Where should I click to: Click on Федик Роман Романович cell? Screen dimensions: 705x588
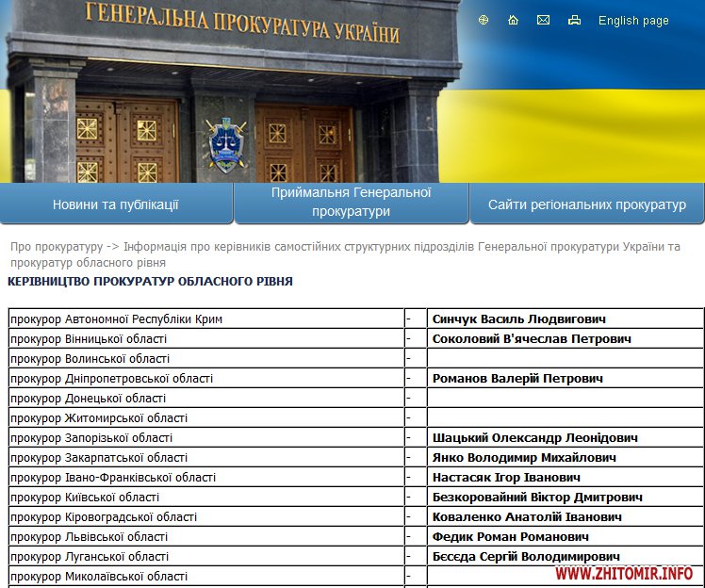(x=510, y=537)
